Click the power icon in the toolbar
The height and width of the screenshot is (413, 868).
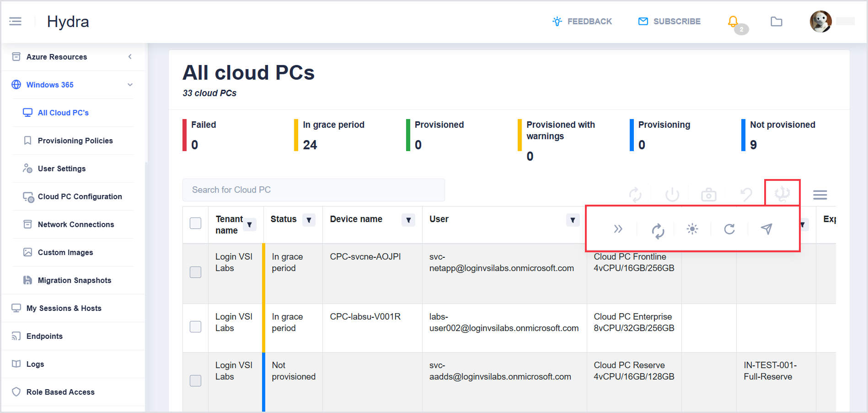coord(672,195)
